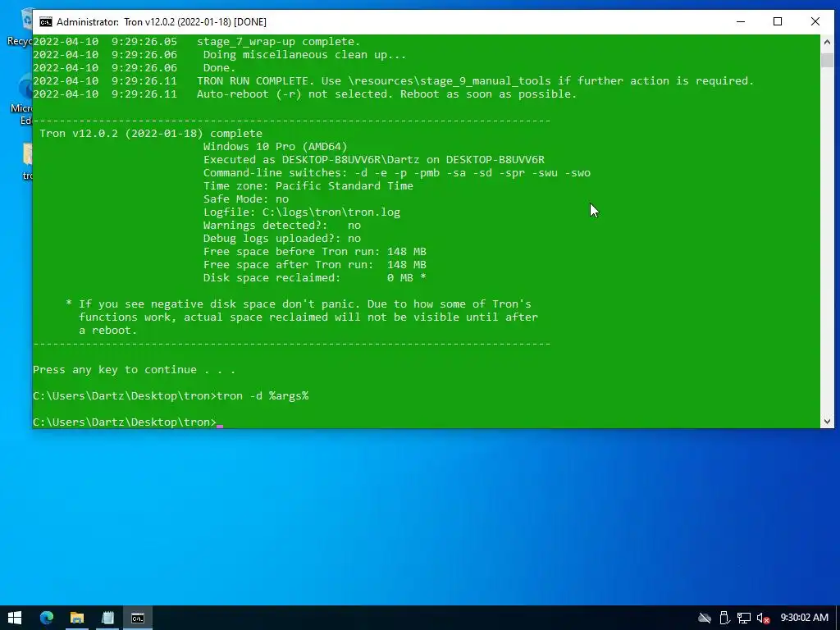Open the Windows Start menu
This screenshot has width=840, height=630.
[15, 618]
